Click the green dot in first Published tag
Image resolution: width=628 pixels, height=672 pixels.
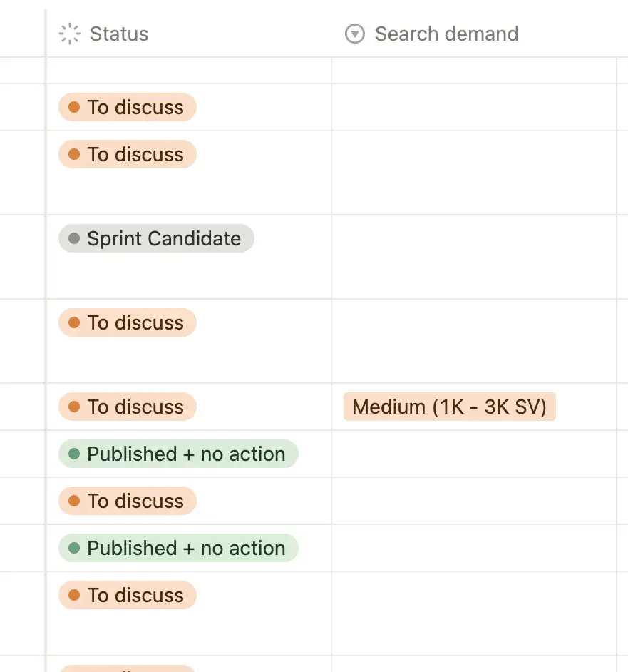pos(73,454)
